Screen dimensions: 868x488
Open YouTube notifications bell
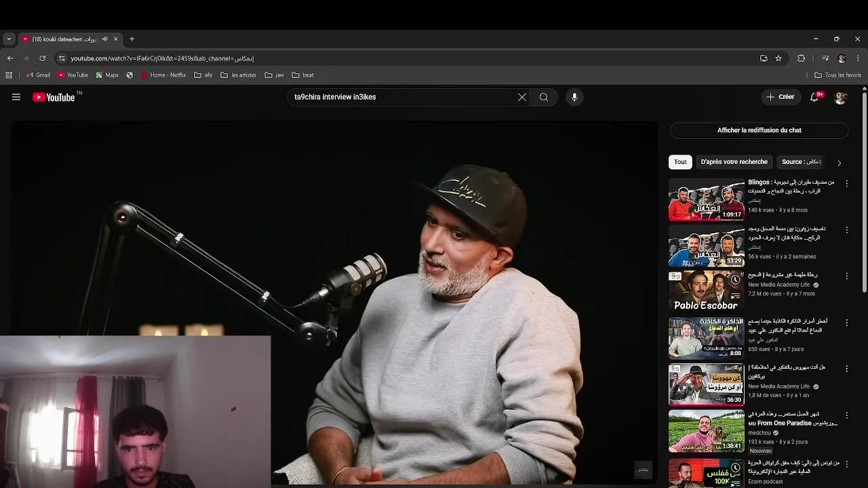tap(815, 97)
